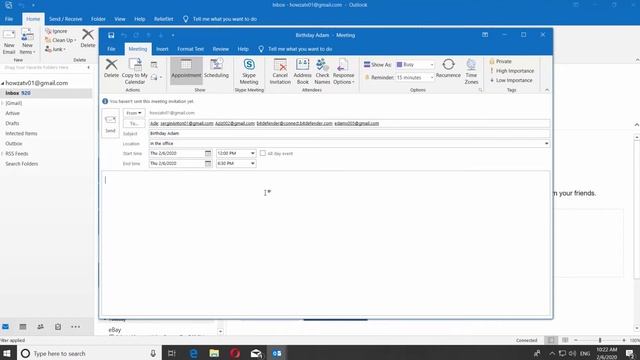This screenshot has height=360, width=640.
Task: Set High Importance tag
Action: pyautogui.click(x=511, y=71)
